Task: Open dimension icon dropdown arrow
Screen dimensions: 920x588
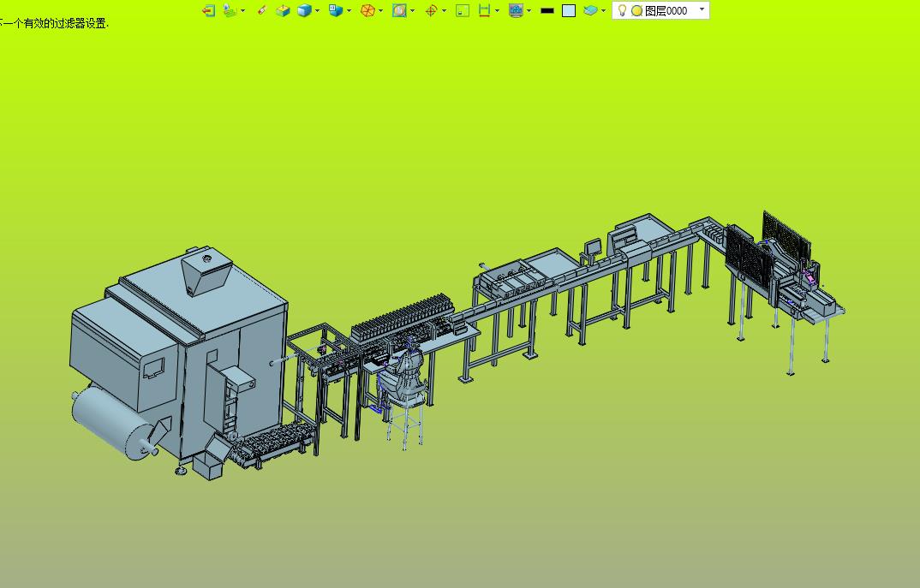Action: [x=498, y=10]
